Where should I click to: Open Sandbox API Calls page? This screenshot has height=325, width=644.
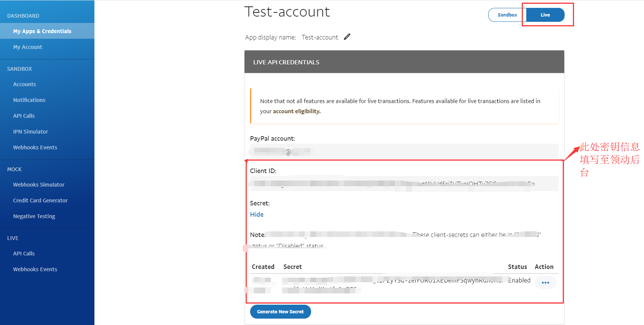[24, 116]
